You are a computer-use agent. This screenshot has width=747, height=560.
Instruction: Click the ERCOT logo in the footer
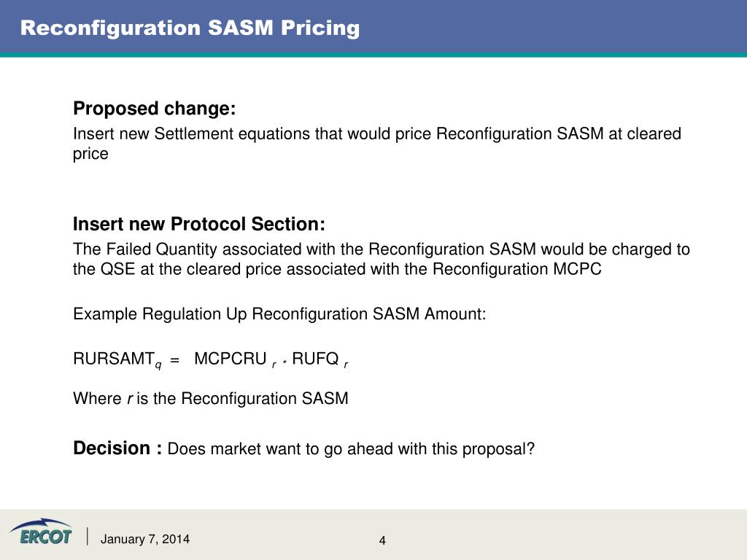click(41, 532)
